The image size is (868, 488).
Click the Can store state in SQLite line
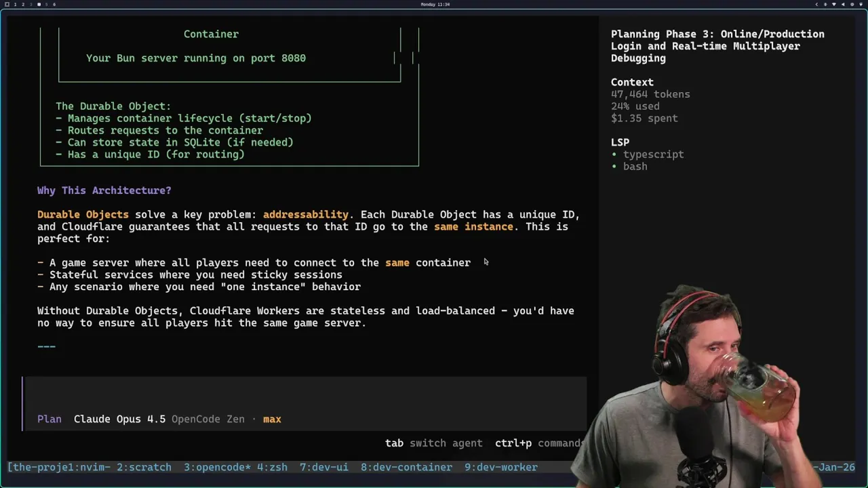click(x=174, y=142)
